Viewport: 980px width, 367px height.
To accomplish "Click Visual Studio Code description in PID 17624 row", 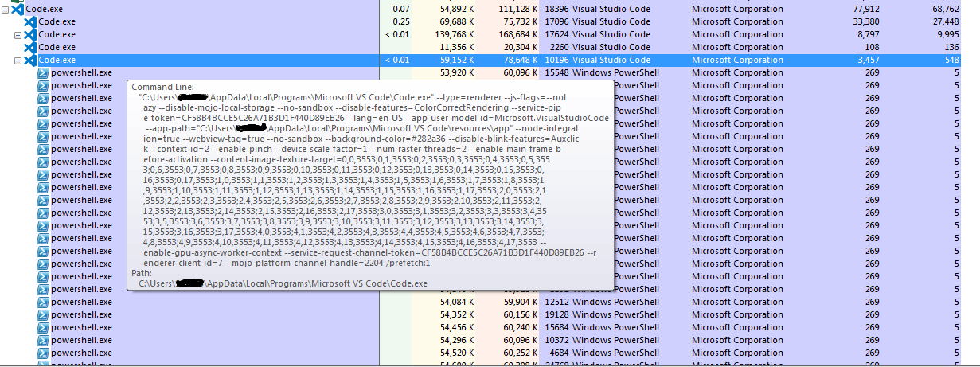I will 611,34.
